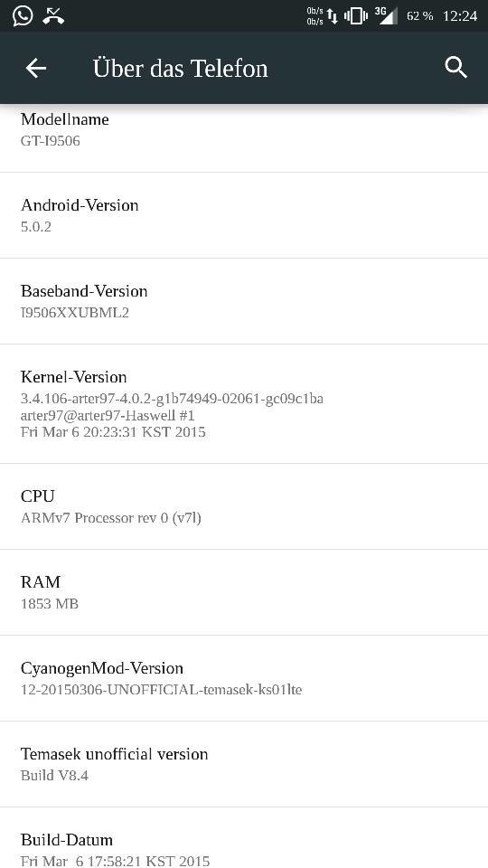Tap the 3G signal strength icon

coord(386,15)
